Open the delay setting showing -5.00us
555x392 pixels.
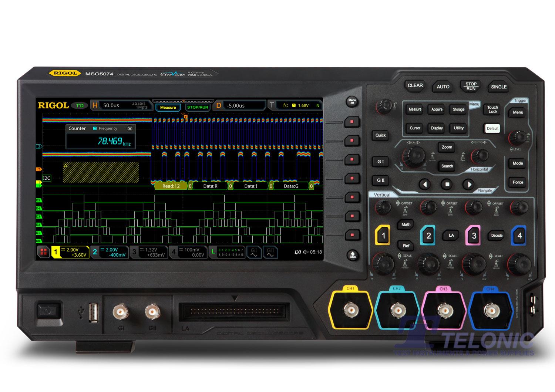tap(240, 105)
